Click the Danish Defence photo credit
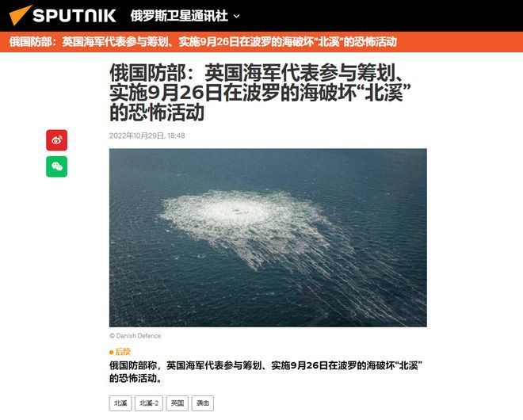Screen dimensions: 523x420 click(x=136, y=335)
